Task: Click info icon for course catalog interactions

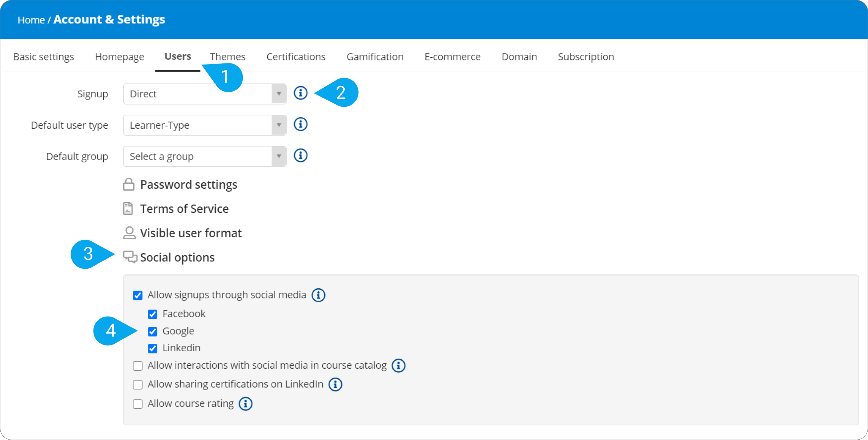Action: point(398,366)
